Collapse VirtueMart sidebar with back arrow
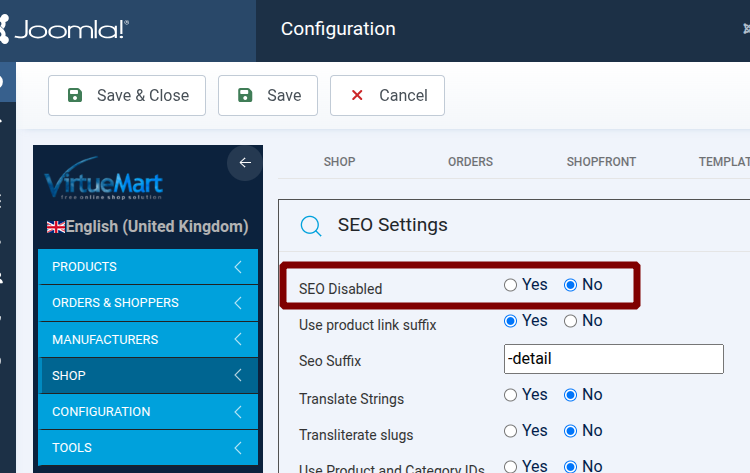The height and width of the screenshot is (473, 750). (x=245, y=163)
